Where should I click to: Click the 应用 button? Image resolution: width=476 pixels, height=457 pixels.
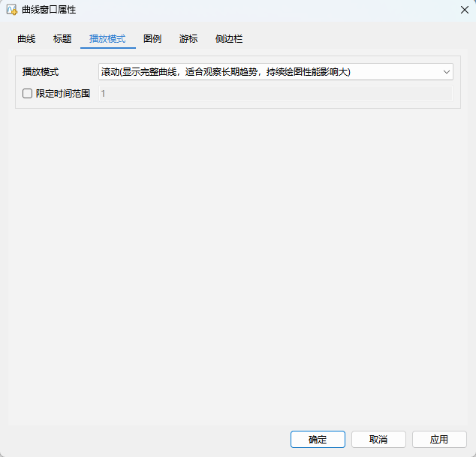(x=439, y=439)
